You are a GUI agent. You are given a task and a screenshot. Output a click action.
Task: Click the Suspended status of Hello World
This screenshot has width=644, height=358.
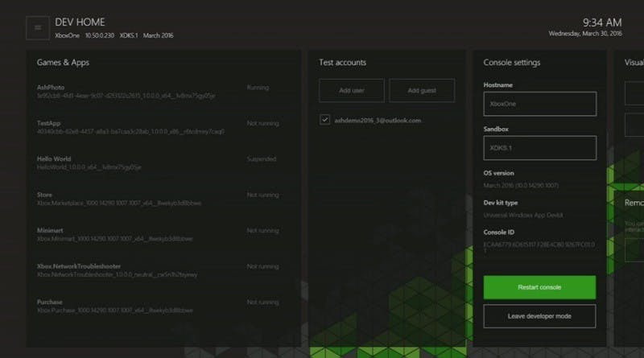262,158
